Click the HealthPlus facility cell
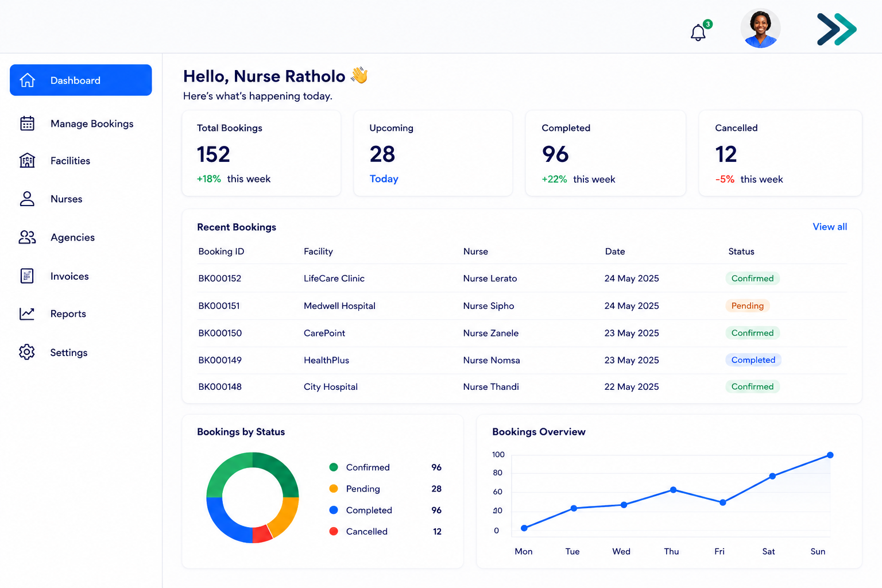 click(x=326, y=360)
